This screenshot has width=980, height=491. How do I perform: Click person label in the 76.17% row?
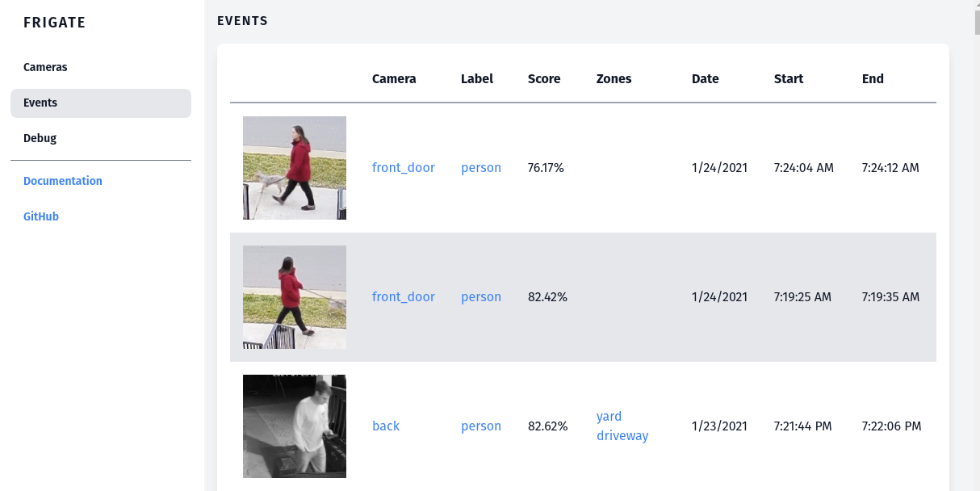481,168
